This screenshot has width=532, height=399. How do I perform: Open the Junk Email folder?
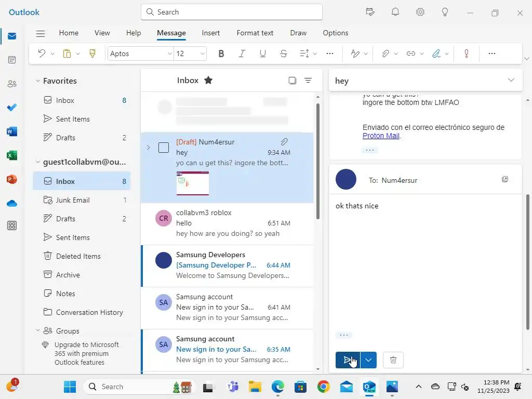pos(82,200)
